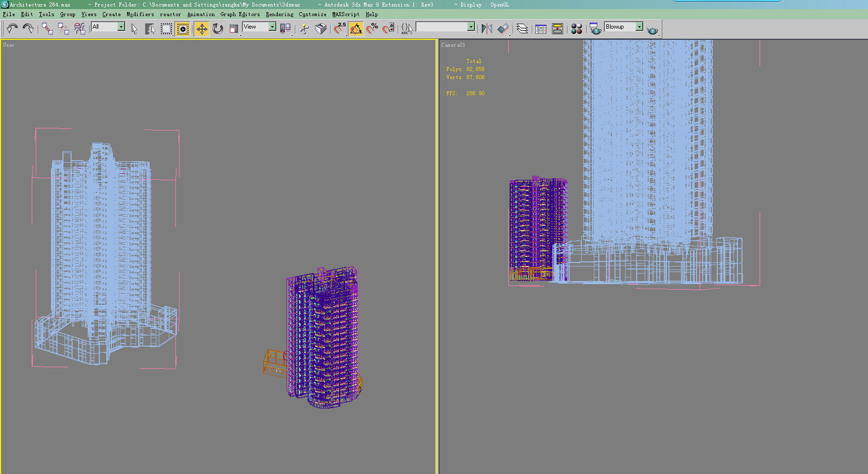Open the Render Scene dialog
The image size is (868, 474).
point(595,29)
